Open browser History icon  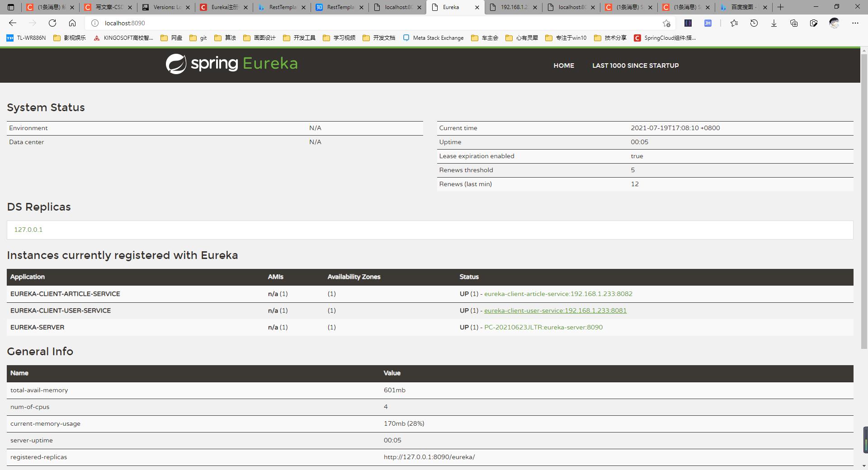coord(754,23)
